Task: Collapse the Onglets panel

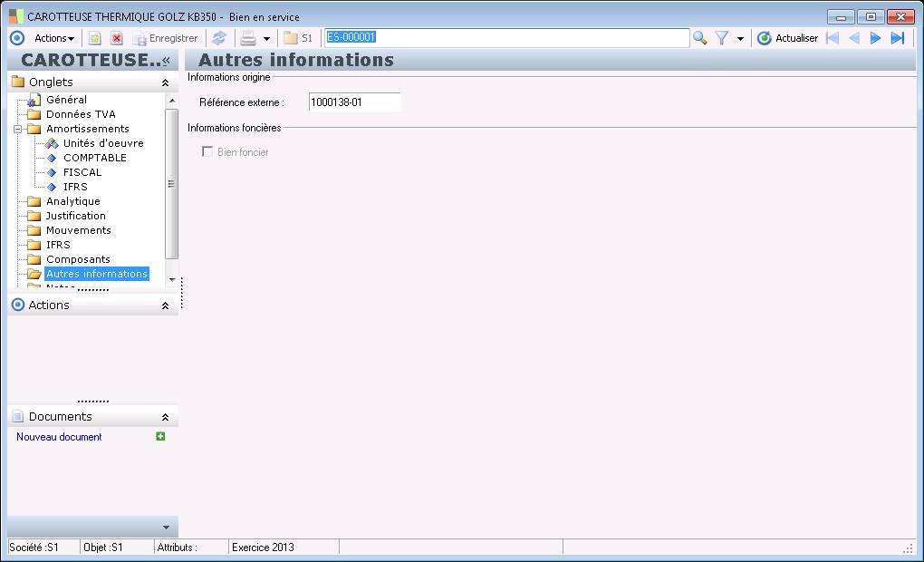Action: pyautogui.click(x=166, y=82)
